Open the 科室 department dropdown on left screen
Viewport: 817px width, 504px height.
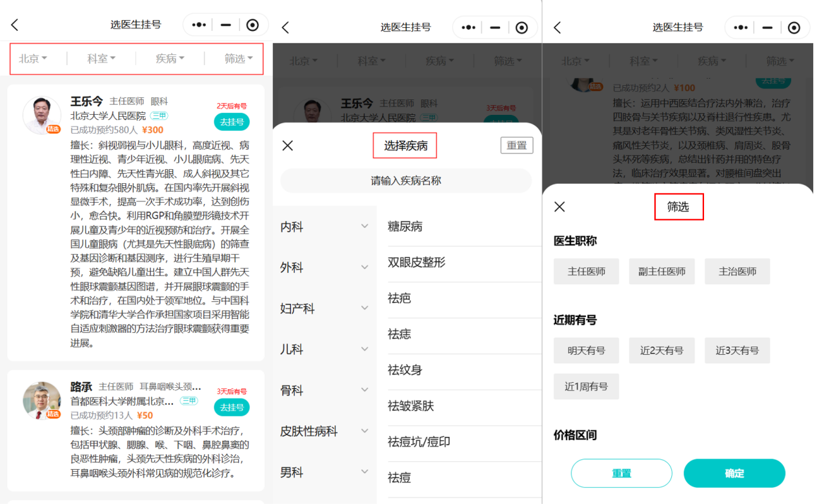point(101,59)
